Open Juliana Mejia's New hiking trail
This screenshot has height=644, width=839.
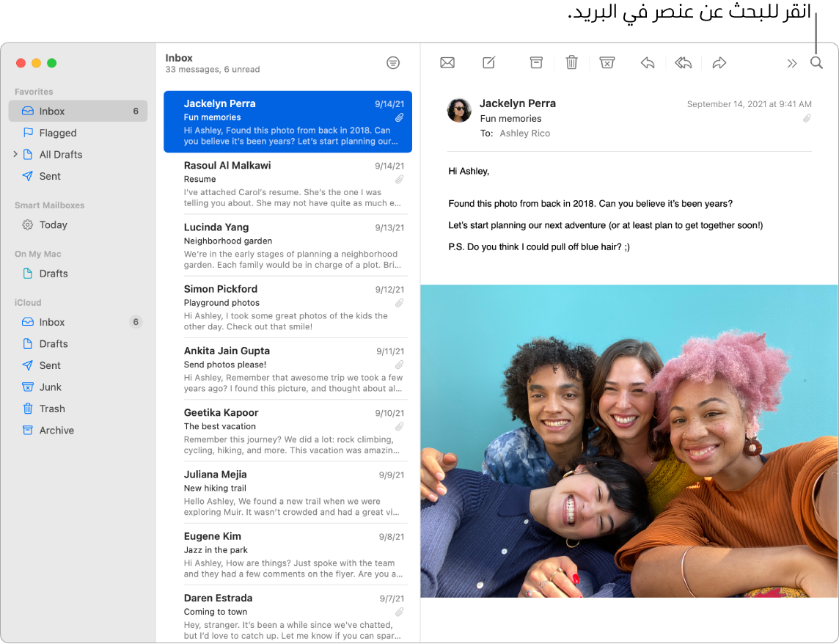click(288, 492)
